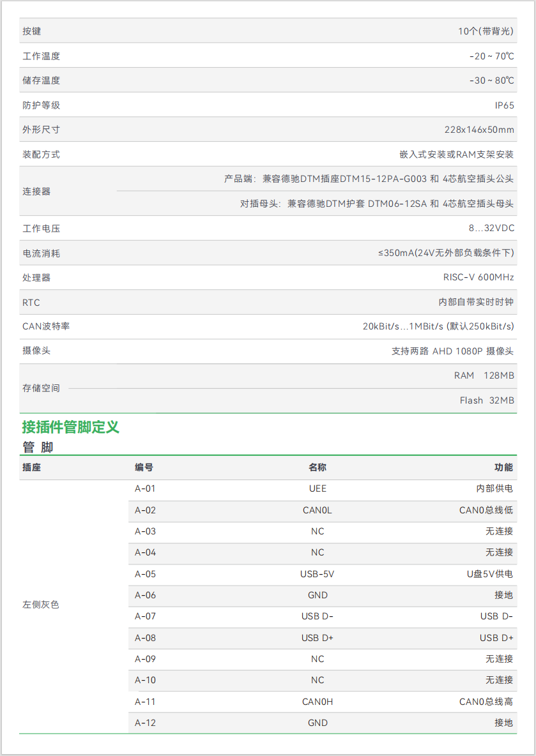Select pin number A-05
This screenshot has width=536, height=756.
coord(145,574)
